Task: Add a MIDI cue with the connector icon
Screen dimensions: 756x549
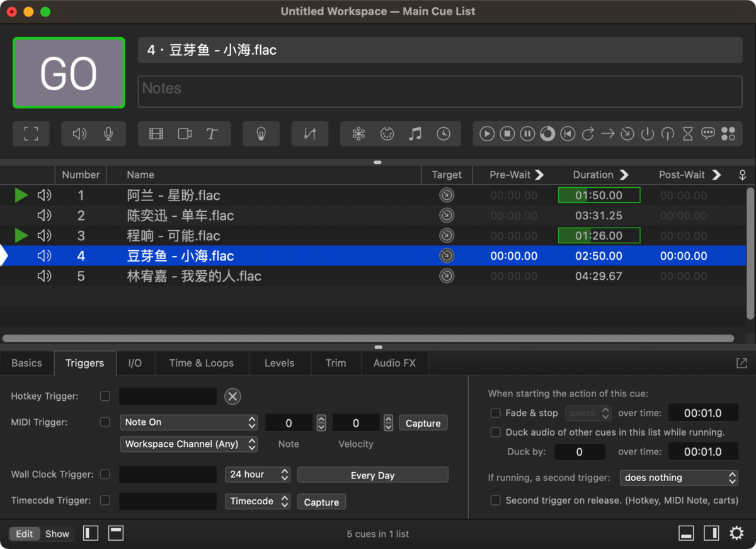Action: [387, 134]
